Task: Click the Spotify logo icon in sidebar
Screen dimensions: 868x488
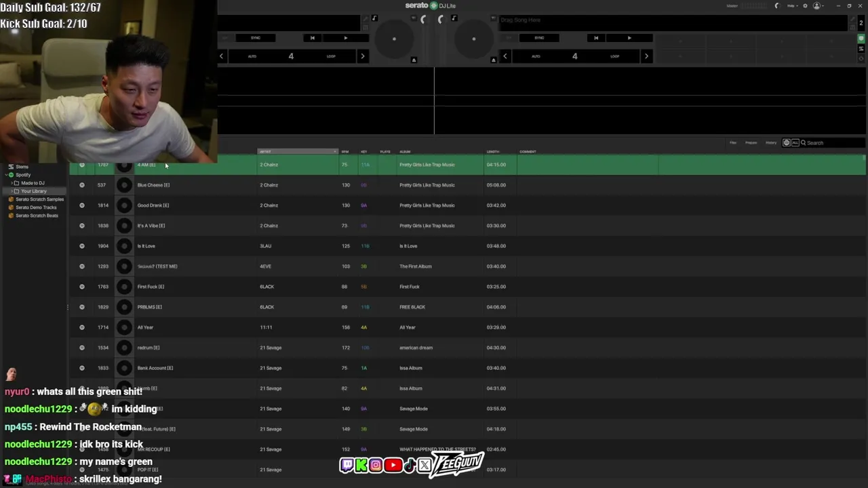Action: 11,175
